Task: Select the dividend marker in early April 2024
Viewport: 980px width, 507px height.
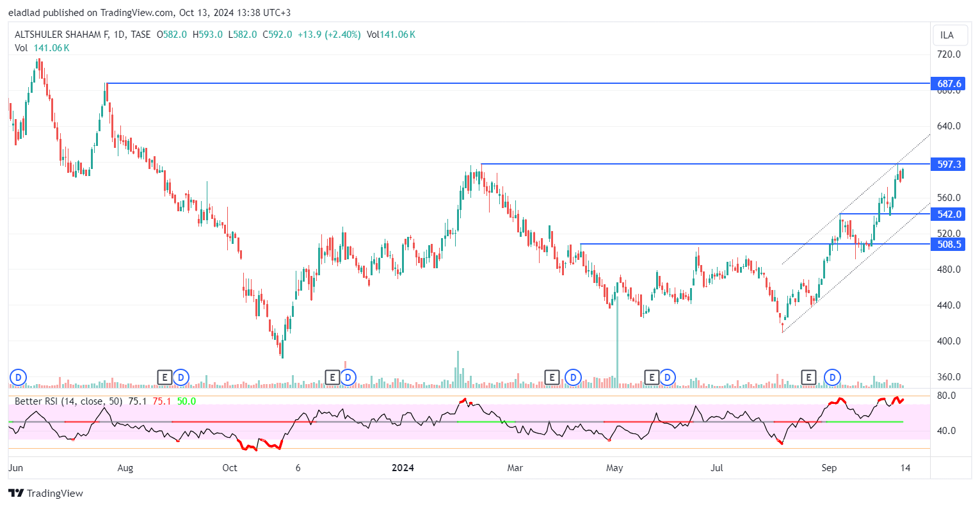Action: click(x=573, y=378)
